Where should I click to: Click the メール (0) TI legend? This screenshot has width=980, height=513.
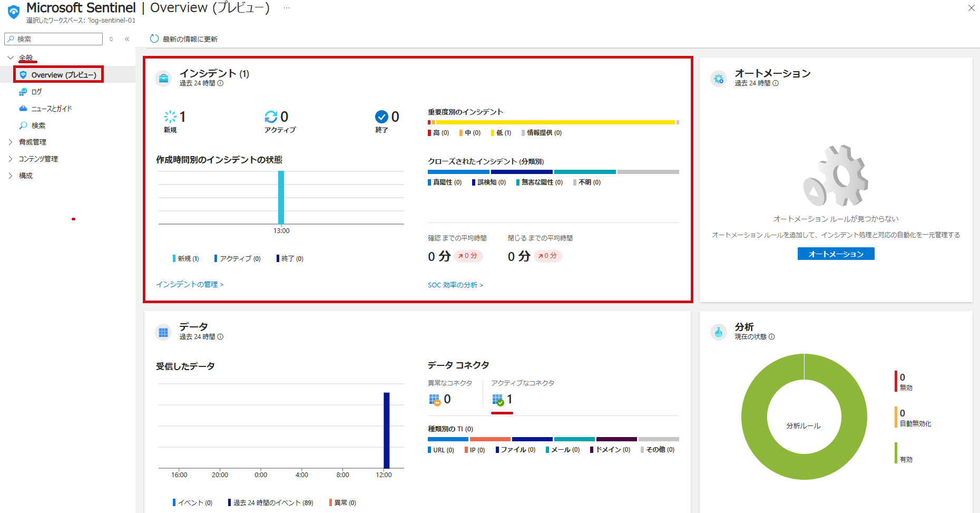[x=563, y=450]
